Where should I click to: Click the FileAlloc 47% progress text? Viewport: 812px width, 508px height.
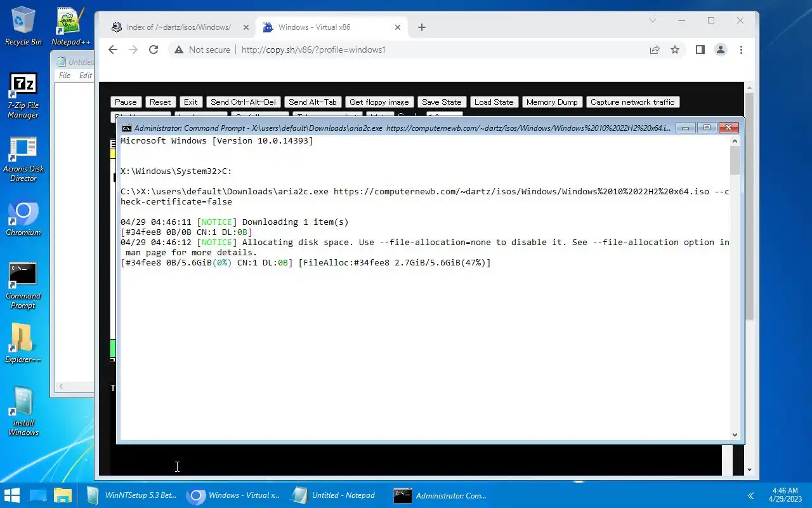(395, 263)
